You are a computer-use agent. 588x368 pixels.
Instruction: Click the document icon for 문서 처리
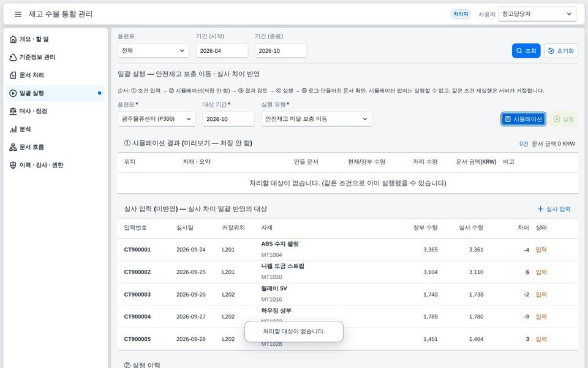point(13,75)
